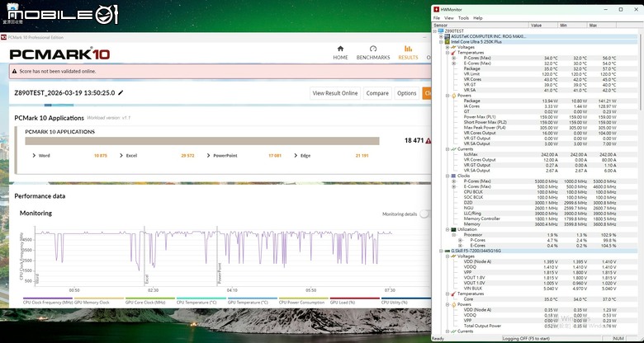Click the Min column header
The width and height of the screenshot is (644, 343).
pyautogui.click(x=572, y=26)
